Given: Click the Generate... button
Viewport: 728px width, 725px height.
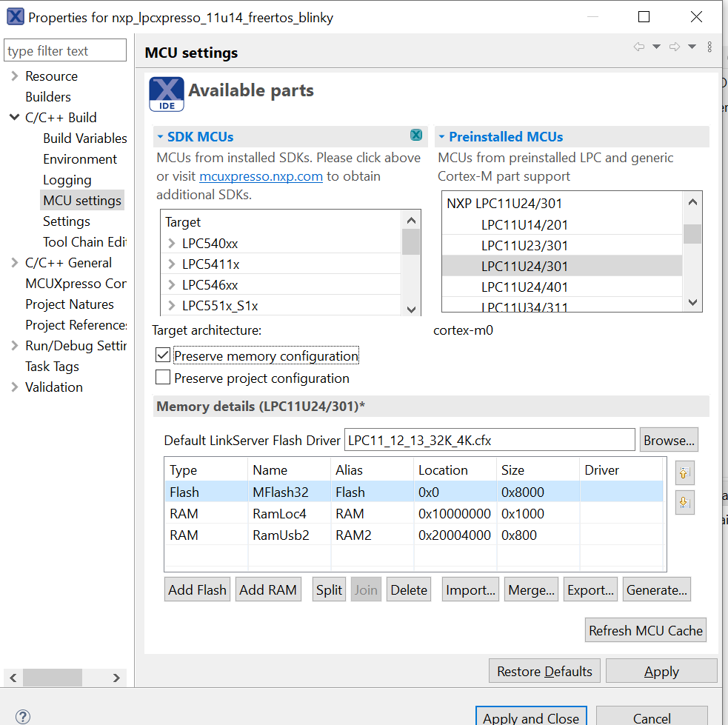Looking at the screenshot, I should click(x=656, y=589).
